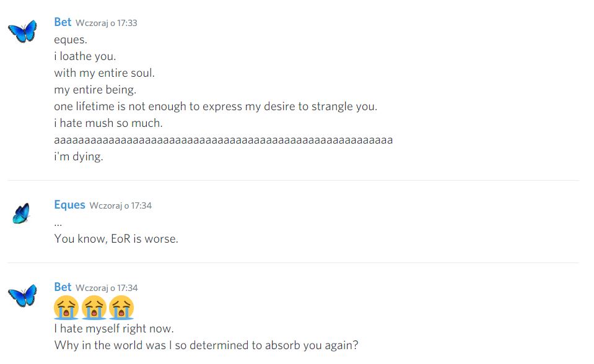Open the Eques username profile link
Screen dimensions: 594x364
(x=69, y=205)
